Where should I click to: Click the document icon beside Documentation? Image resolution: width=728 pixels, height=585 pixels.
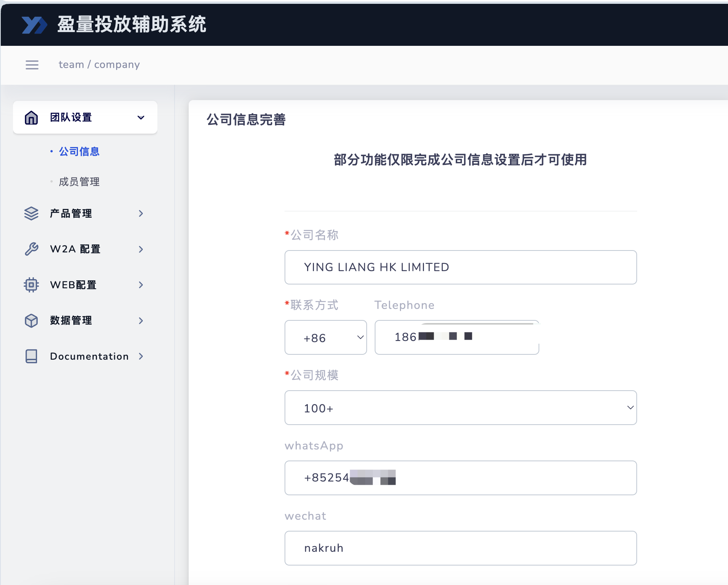pyautogui.click(x=31, y=356)
